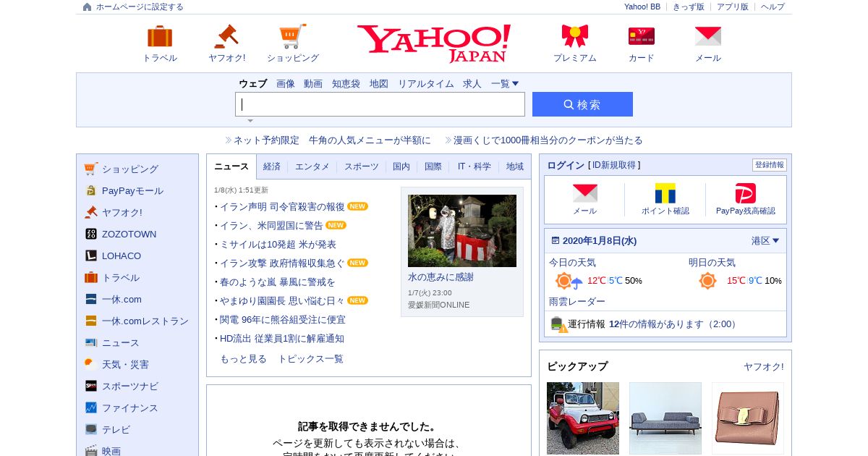Viewport: 868px width, 456px height.
Task: Click the sidebar ニュース icon
Action: click(x=91, y=342)
